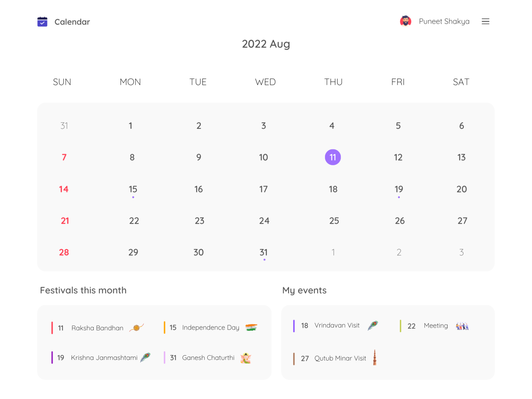Select August 30 date
Screen dimensions: 532x399
pyautogui.click(x=199, y=252)
